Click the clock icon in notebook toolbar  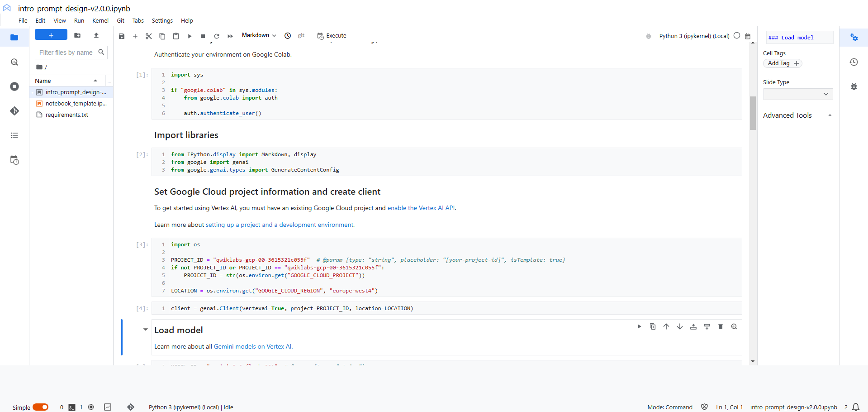(288, 36)
